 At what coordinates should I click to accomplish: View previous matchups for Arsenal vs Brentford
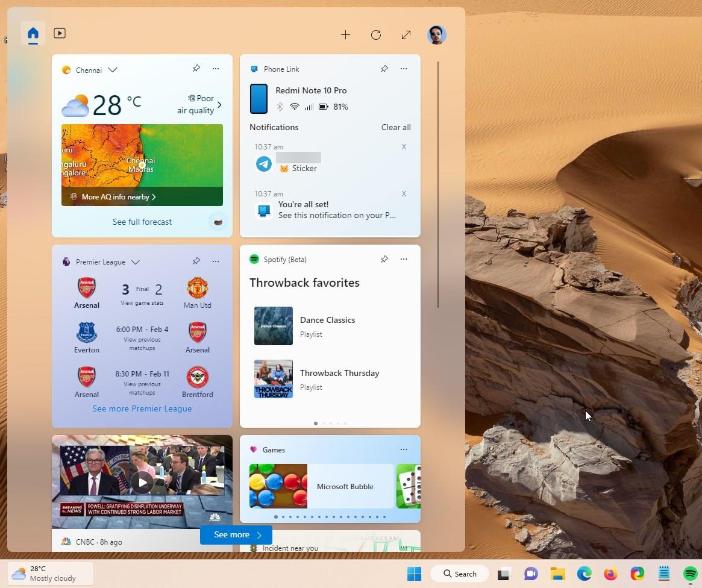pos(142,389)
